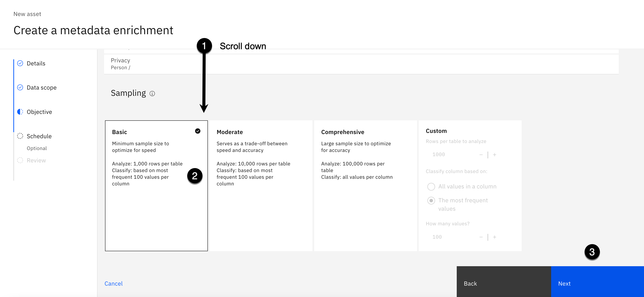Screen dimensions: 644x297
Task: Decrement the How many values stepper
Action: (x=481, y=237)
